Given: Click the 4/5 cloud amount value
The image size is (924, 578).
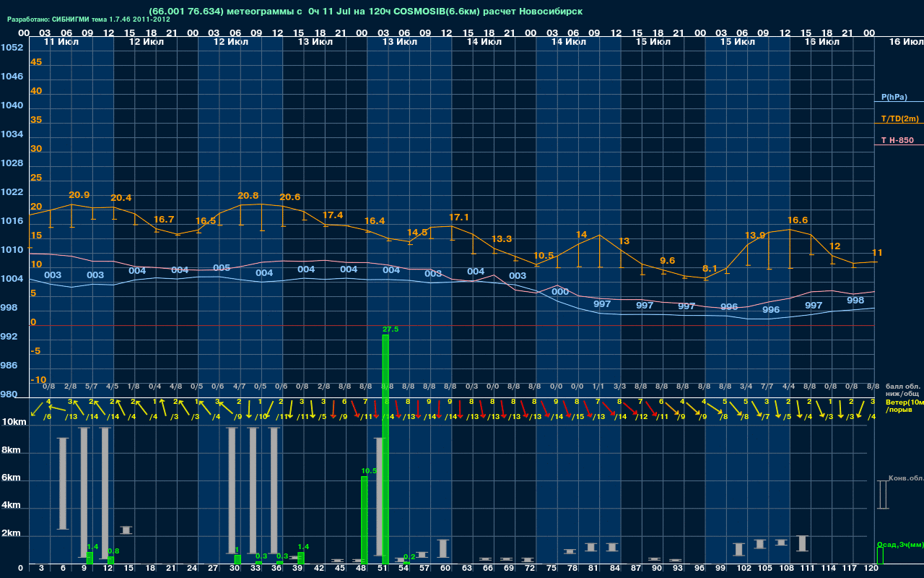Looking at the screenshot, I should (113, 387).
